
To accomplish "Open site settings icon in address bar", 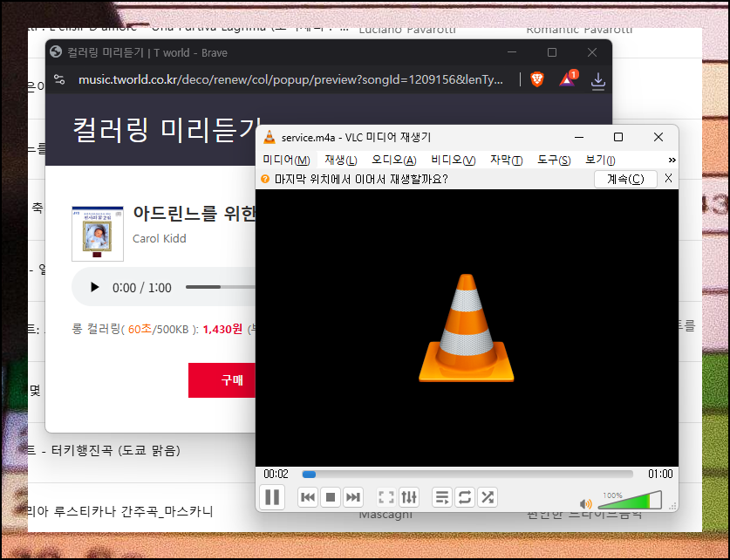I will pyautogui.click(x=59, y=79).
